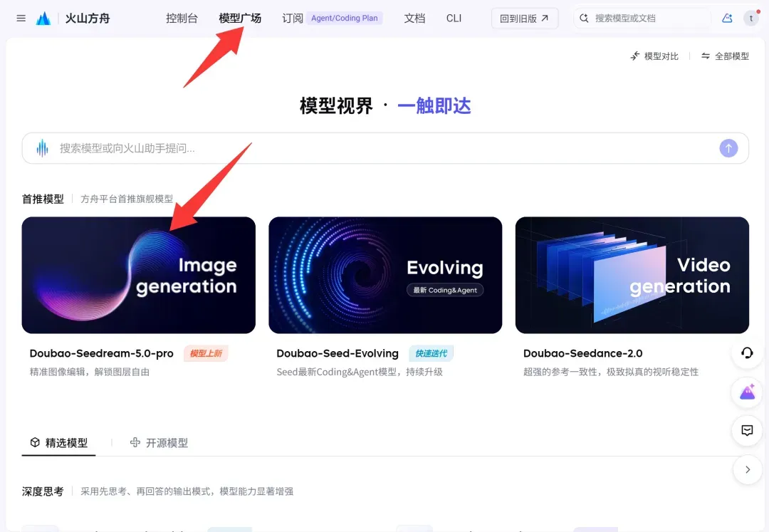
Task: Select the 开源模型 tab
Action: click(159, 443)
